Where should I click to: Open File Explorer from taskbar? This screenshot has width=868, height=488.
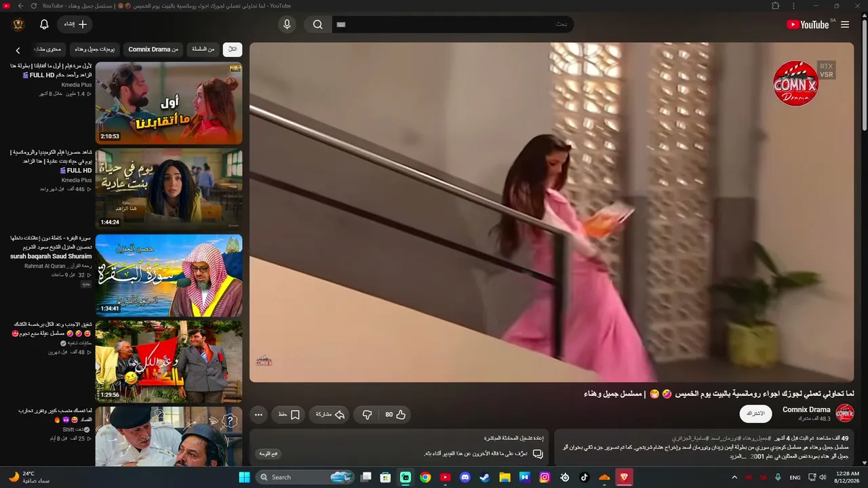pos(505,477)
